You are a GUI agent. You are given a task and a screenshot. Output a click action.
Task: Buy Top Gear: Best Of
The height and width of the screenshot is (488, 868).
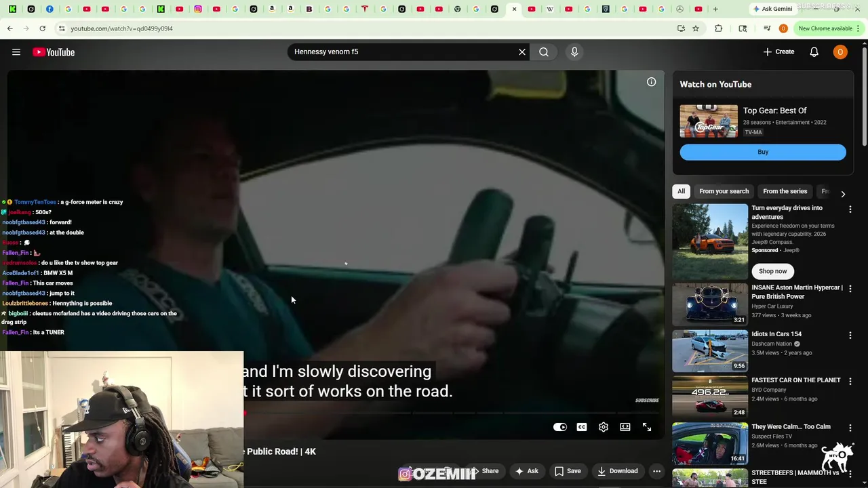click(763, 152)
